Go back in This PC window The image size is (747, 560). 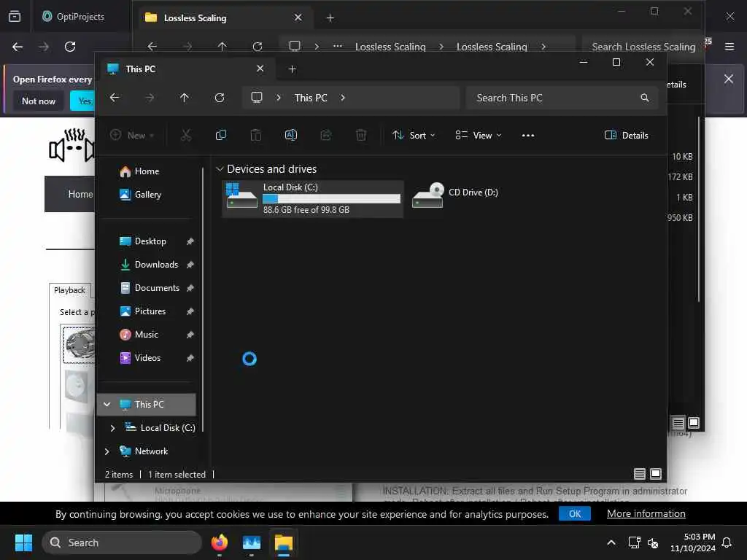pos(115,98)
